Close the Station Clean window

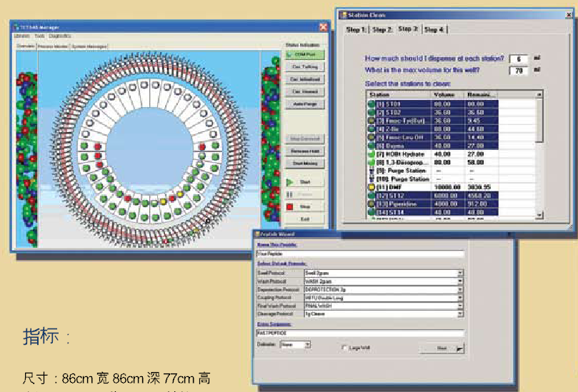569,15
